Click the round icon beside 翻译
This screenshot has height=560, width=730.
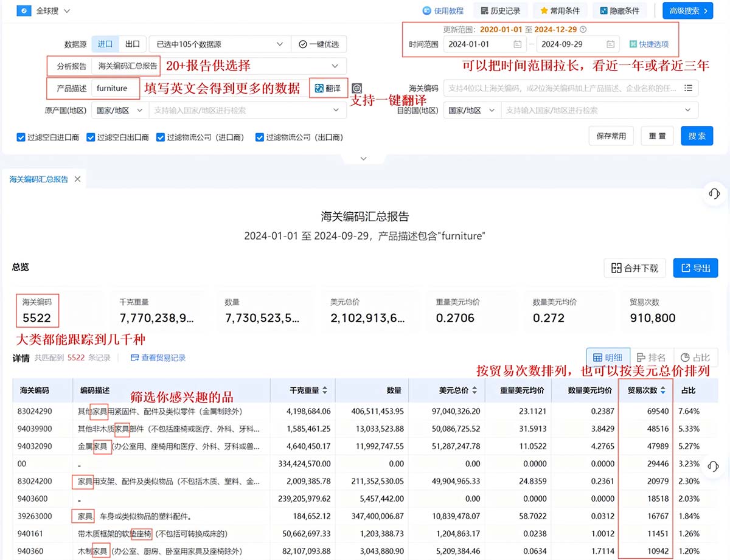(357, 88)
